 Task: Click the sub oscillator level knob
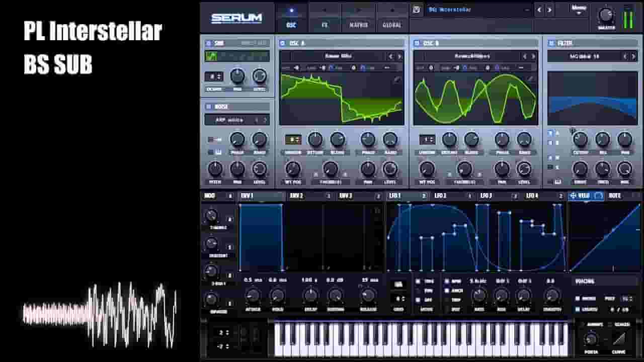point(260,76)
